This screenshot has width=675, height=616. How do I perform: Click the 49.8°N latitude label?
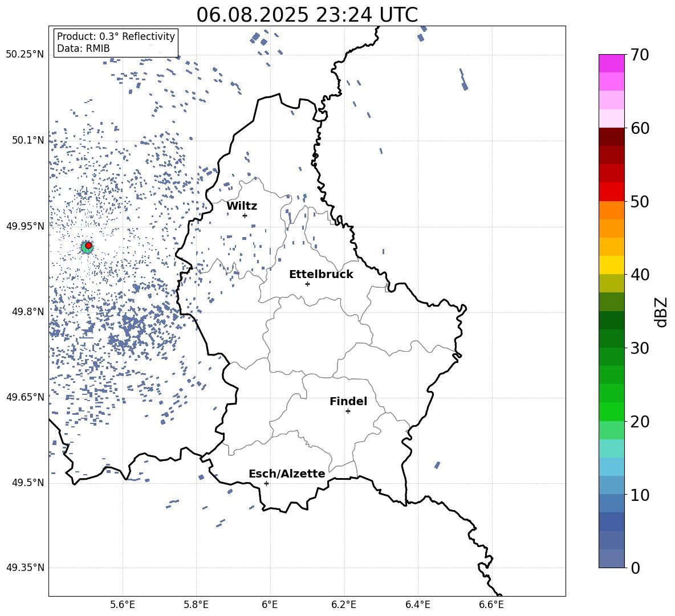tap(28, 312)
